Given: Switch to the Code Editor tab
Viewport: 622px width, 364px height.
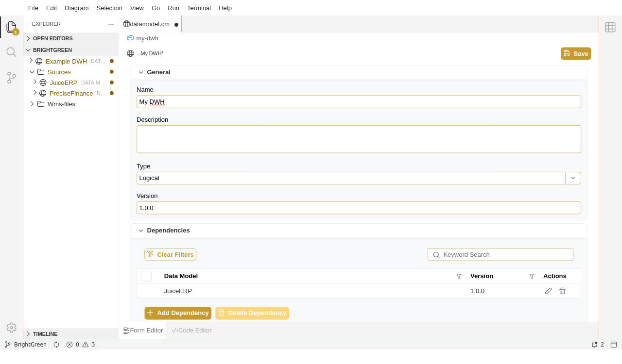Looking at the screenshot, I should pyautogui.click(x=192, y=331).
